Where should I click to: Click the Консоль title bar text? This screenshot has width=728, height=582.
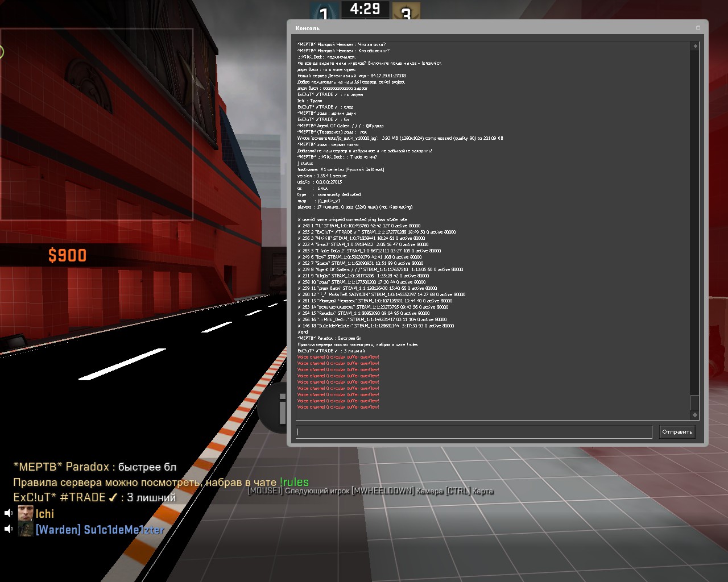pyautogui.click(x=307, y=28)
